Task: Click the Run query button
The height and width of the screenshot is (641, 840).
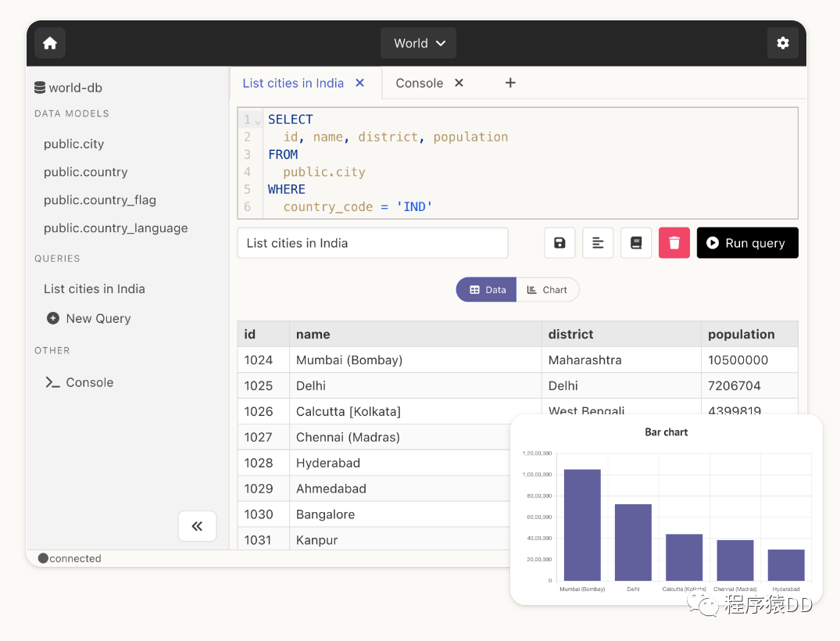Action: [x=747, y=243]
